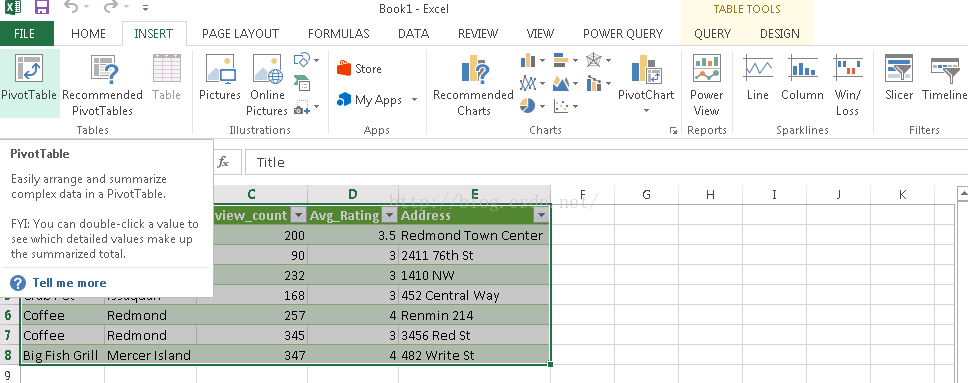This screenshot has width=968, height=383.
Task: Expand the My Apps dropdown arrow
Action: pos(414,100)
